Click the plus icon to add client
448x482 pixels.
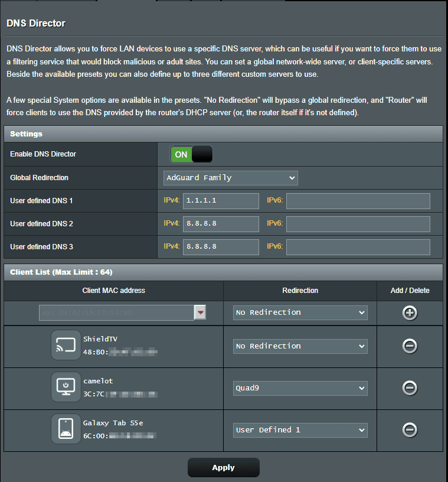410,313
